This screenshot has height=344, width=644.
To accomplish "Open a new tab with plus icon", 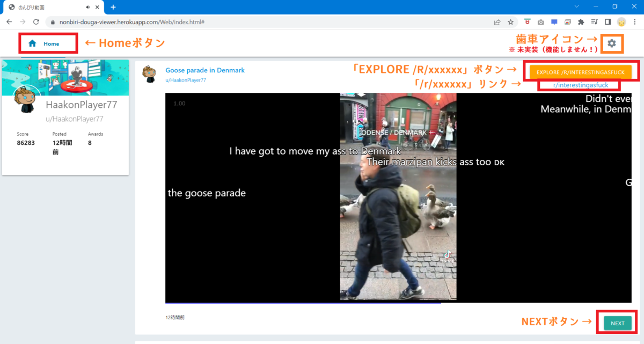I will coord(113,7).
